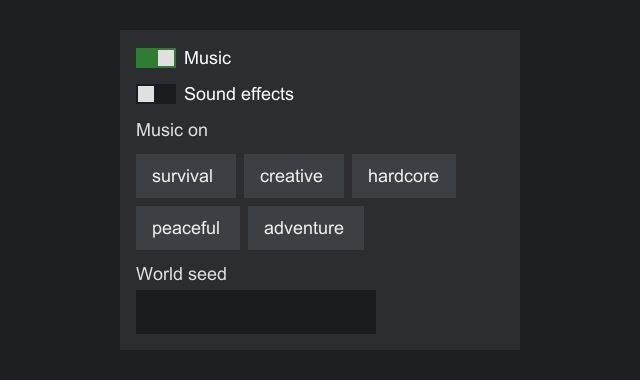640x380 pixels.
Task: Choose the adventure mode button
Action: 306,228
